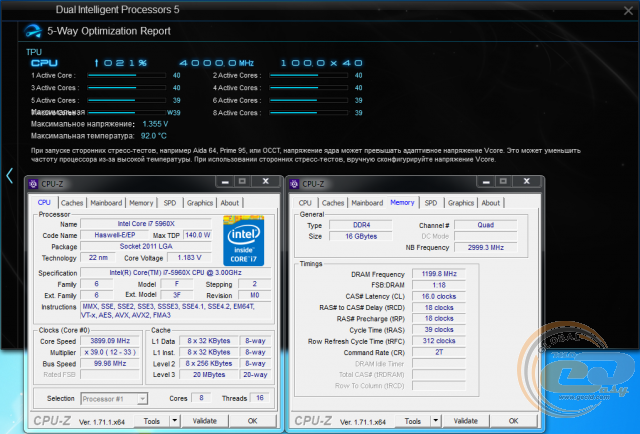The image size is (640, 434).
Task: Click the Cores value 8
Action: [x=201, y=398]
